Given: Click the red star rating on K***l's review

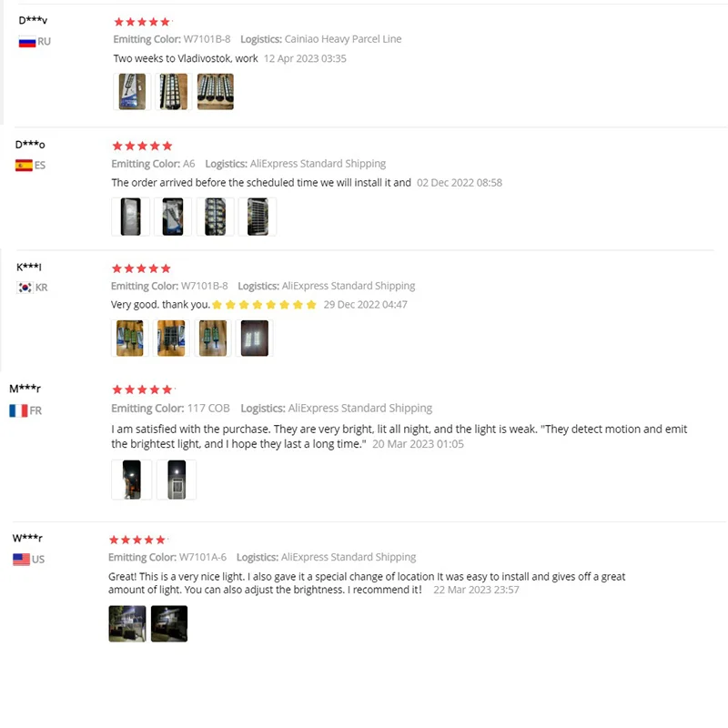Looking at the screenshot, I should point(141,268).
